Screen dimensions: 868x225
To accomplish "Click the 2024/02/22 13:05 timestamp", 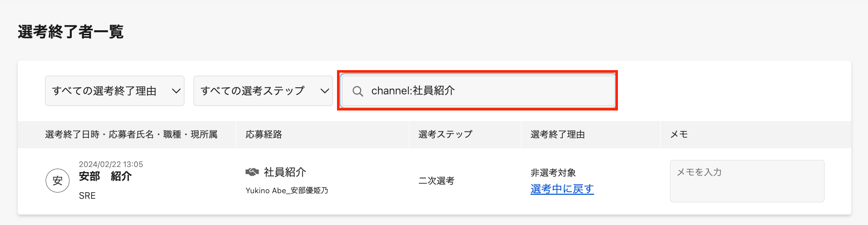I will pos(111,164).
